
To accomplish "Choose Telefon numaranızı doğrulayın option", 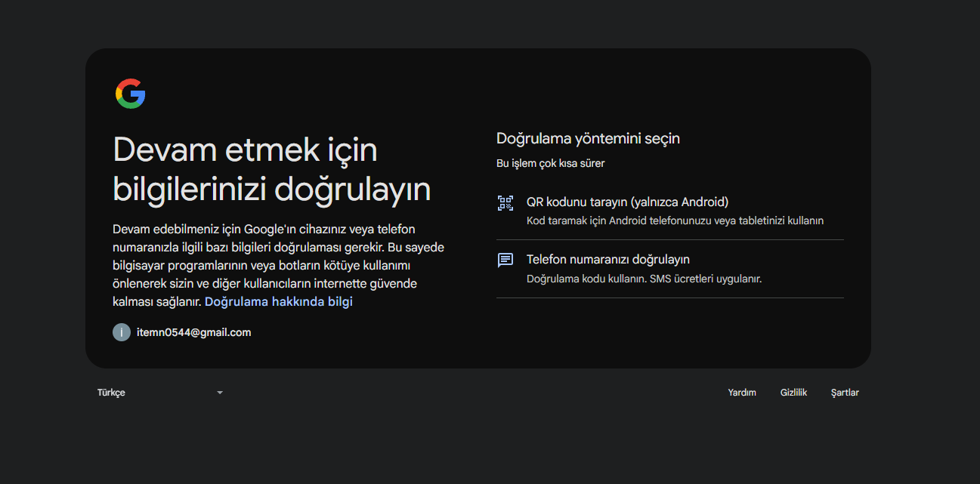I will pyautogui.click(x=669, y=269).
